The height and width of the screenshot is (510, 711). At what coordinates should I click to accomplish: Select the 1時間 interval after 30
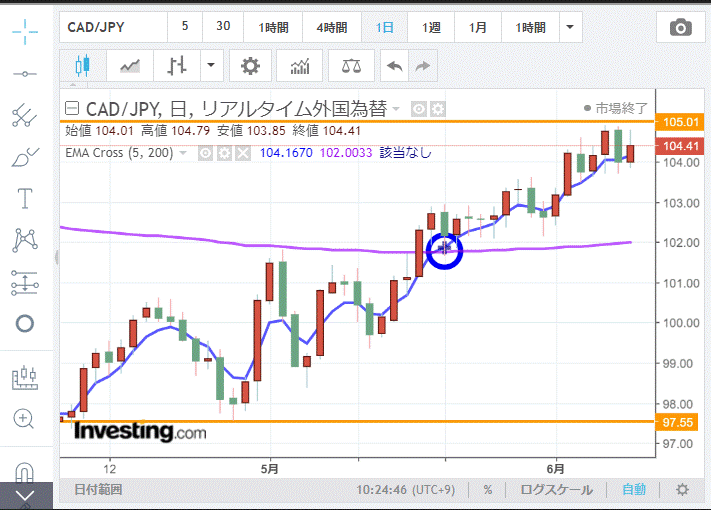[273, 27]
